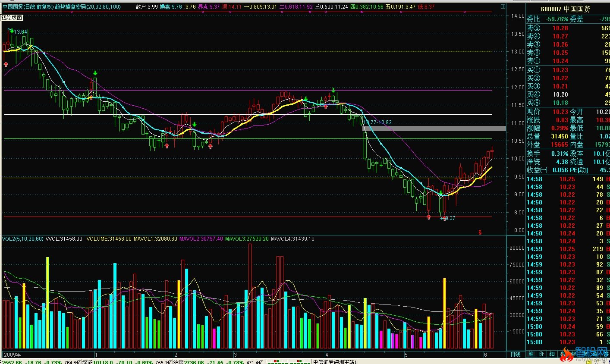Click the 中国国贸(日线.前复权) chart title
The height and width of the screenshot is (364, 610).
(28, 7)
